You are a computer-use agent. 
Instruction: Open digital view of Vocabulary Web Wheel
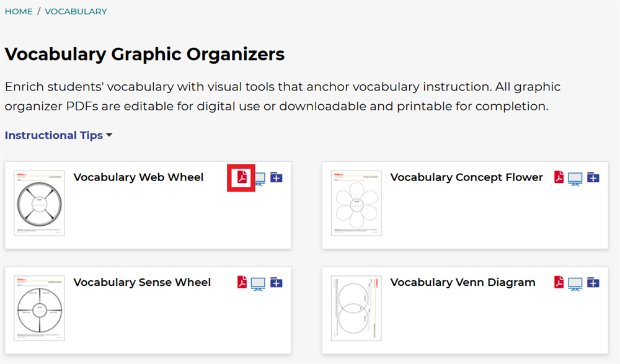(x=259, y=179)
